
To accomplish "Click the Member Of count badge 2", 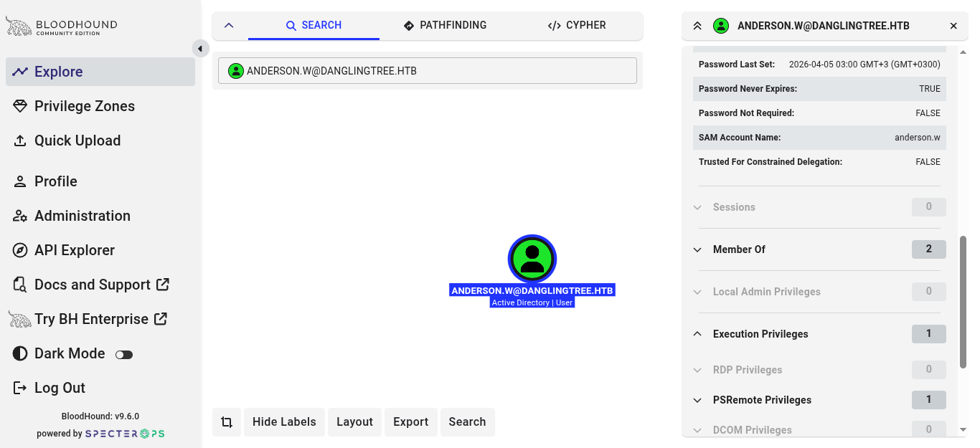I will (x=929, y=249).
